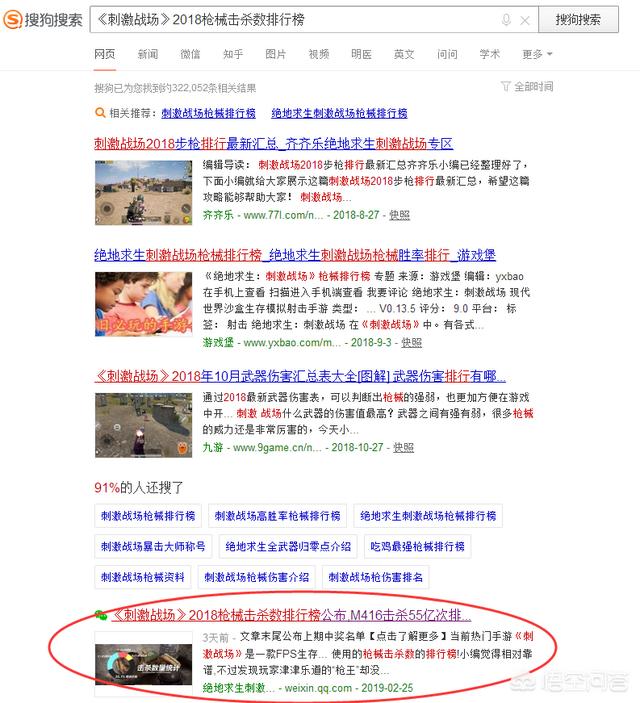Click related search 刺激战场枪械资料
Screen dimensions: 640x703
(x=143, y=577)
